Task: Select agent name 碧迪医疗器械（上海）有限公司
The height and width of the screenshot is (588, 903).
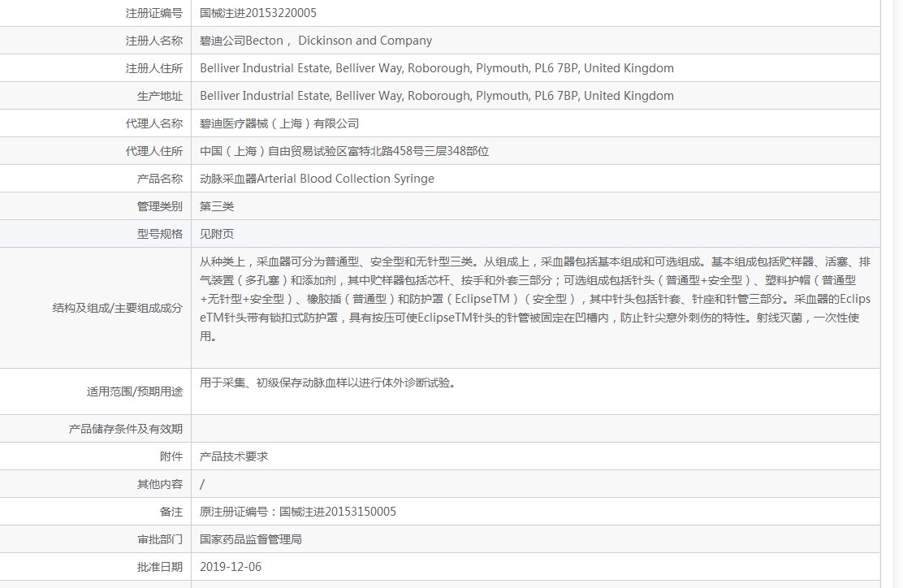Action: [x=279, y=123]
